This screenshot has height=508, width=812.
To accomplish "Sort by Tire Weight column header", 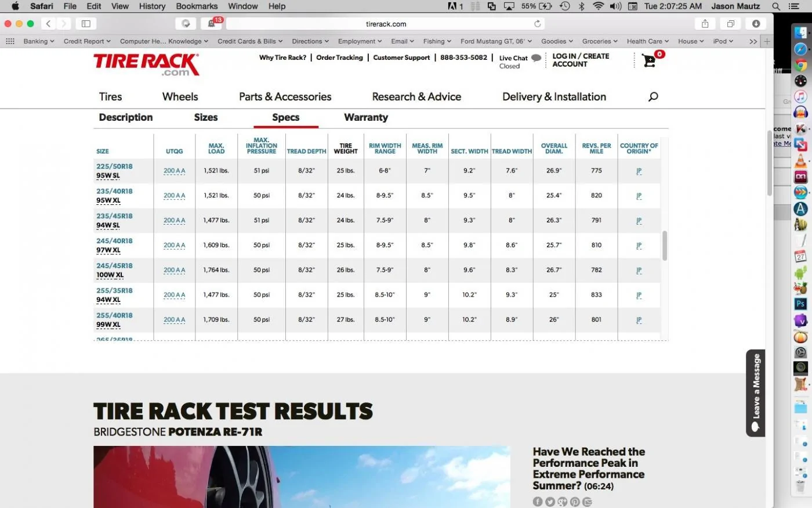I will [x=346, y=149].
